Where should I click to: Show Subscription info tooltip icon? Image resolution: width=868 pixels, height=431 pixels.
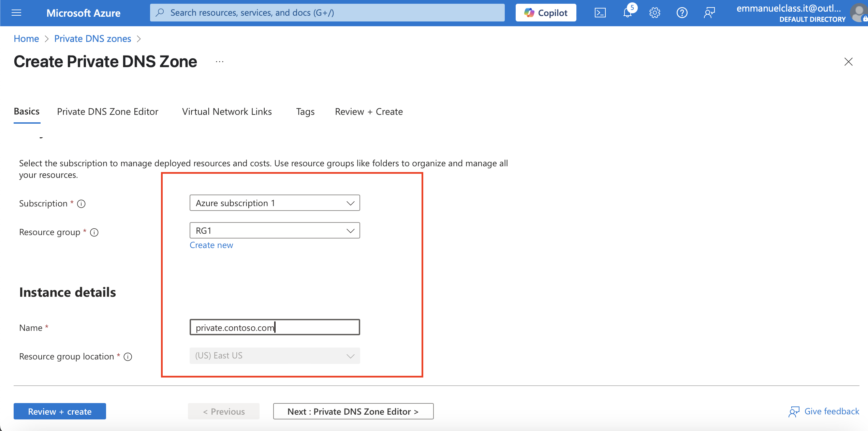point(81,204)
